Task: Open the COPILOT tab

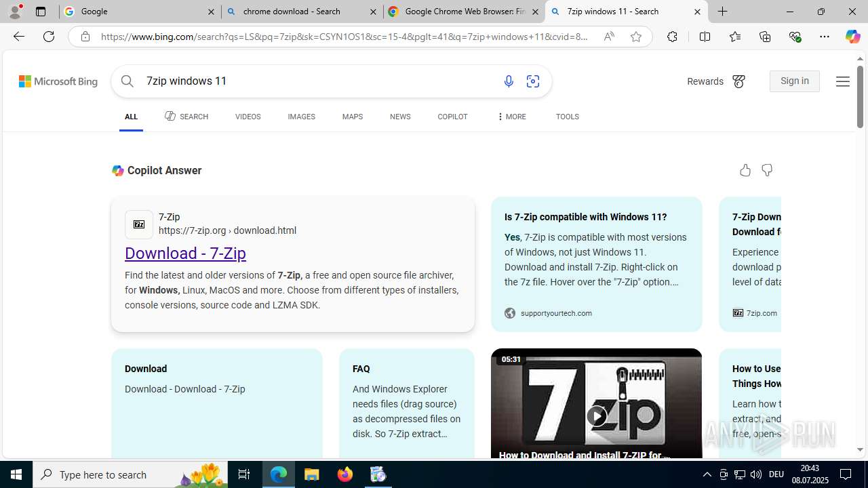Action: pyautogui.click(x=452, y=117)
